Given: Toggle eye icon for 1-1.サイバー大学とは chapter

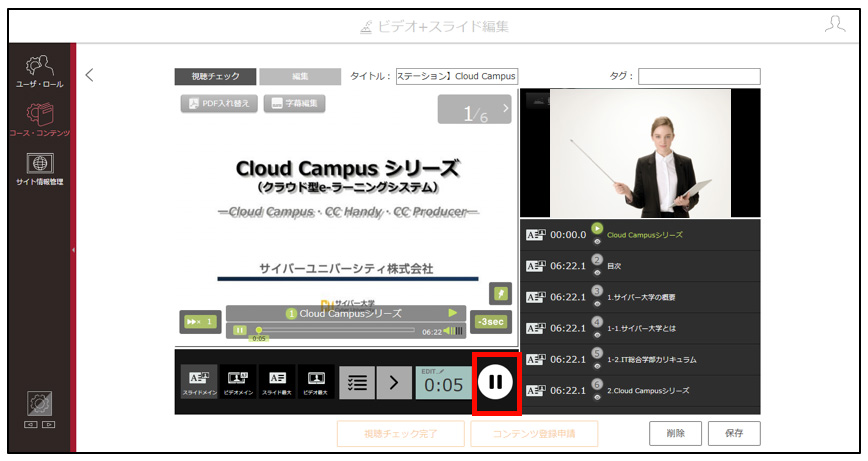Looking at the screenshot, I should [597, 335].
